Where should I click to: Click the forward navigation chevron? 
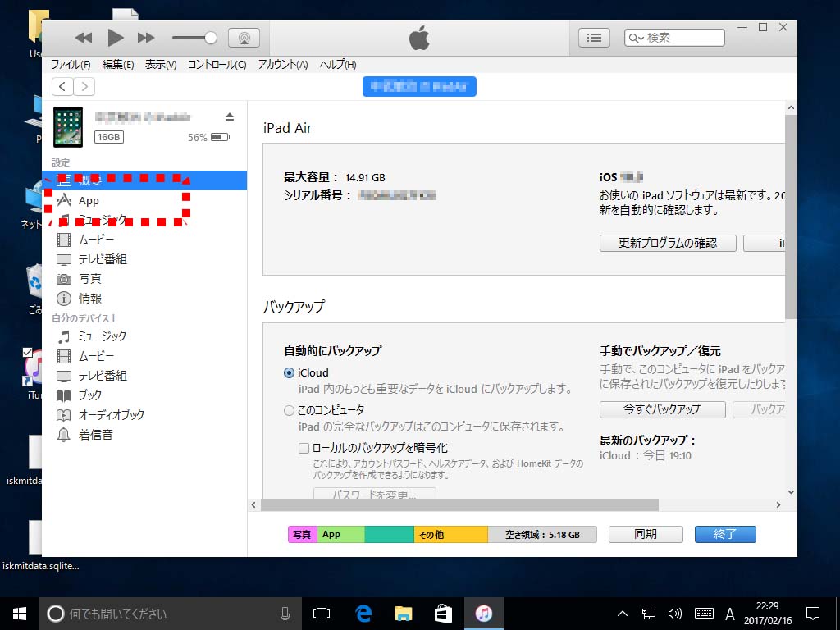[84, 86]
